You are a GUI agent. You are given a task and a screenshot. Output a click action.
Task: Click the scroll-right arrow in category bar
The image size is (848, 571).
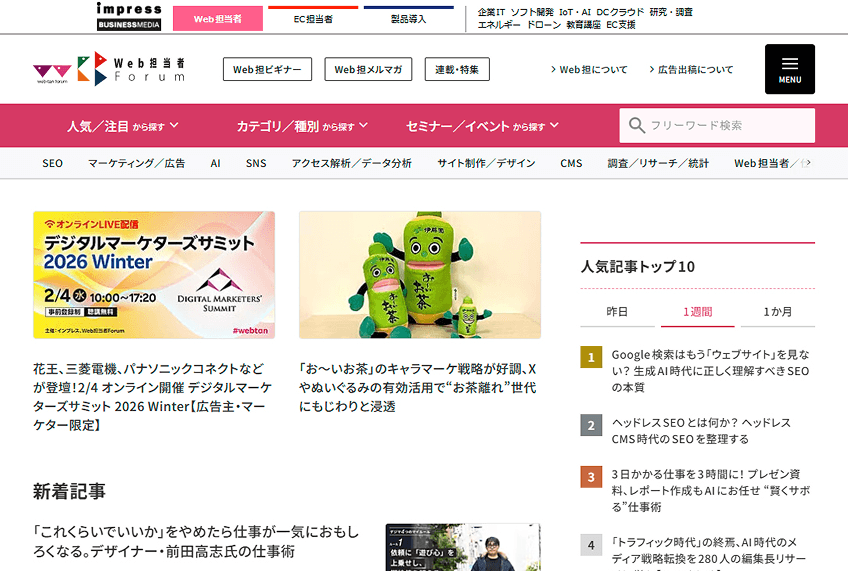[807, 163]
